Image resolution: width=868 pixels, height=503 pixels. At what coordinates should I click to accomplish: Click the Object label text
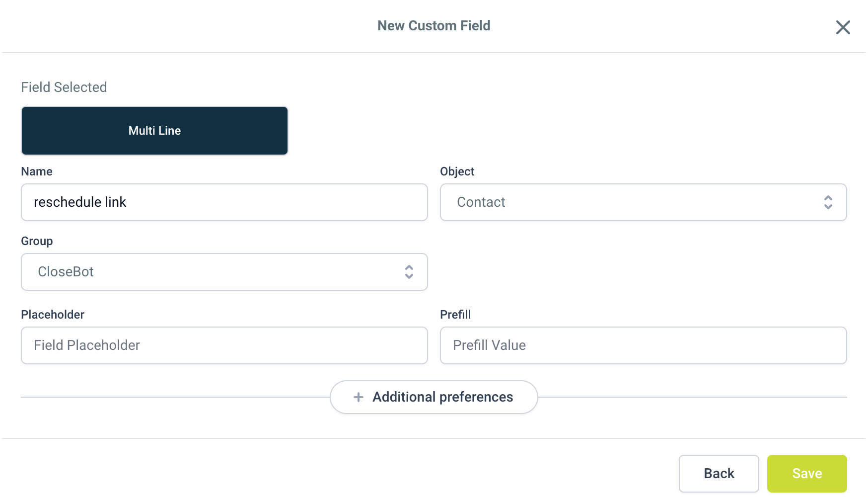point(457,171)
